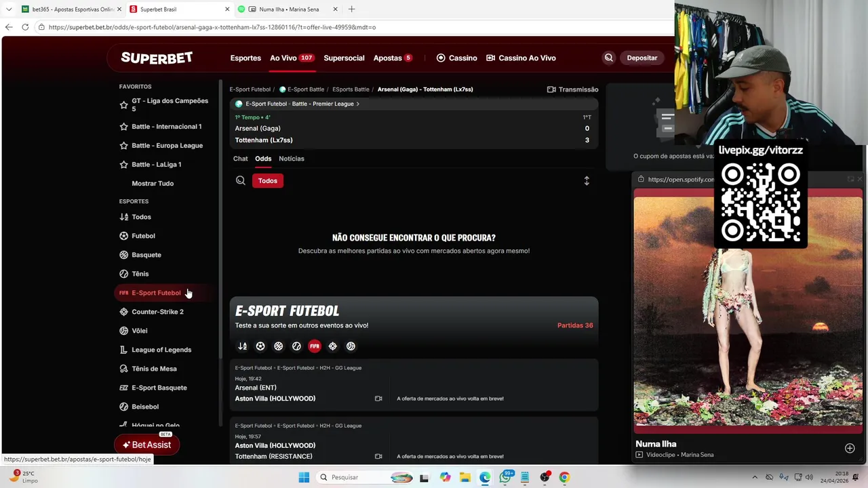The height and width of the screenshot is (488, 868).
Task: Open stream icon for Arsenal (ENT) match
Action: click(378, 399)
